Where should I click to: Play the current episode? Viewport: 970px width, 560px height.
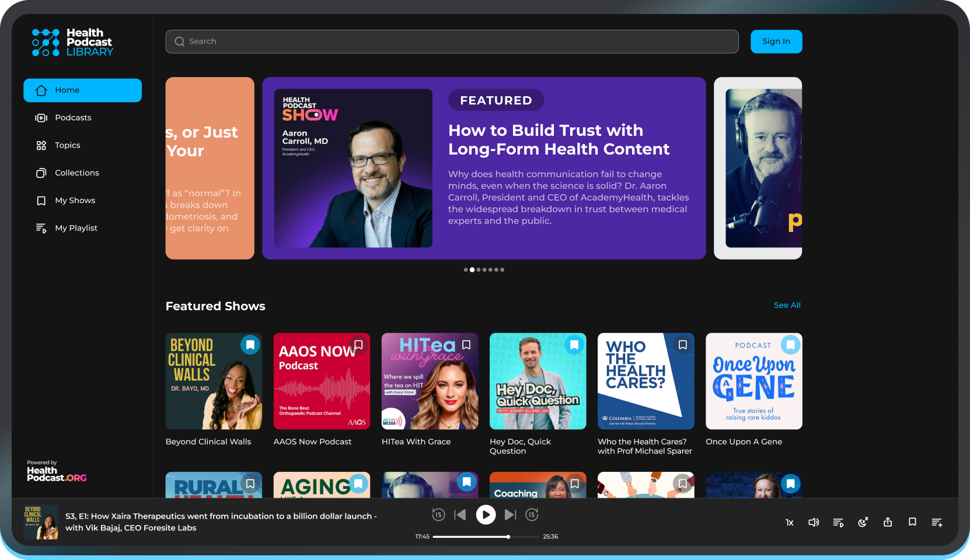(486, 514)
